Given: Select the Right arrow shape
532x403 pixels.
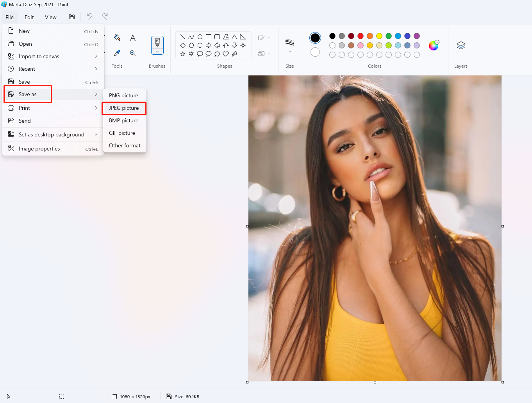Looking at the screenshot, I should click(209, 45).
